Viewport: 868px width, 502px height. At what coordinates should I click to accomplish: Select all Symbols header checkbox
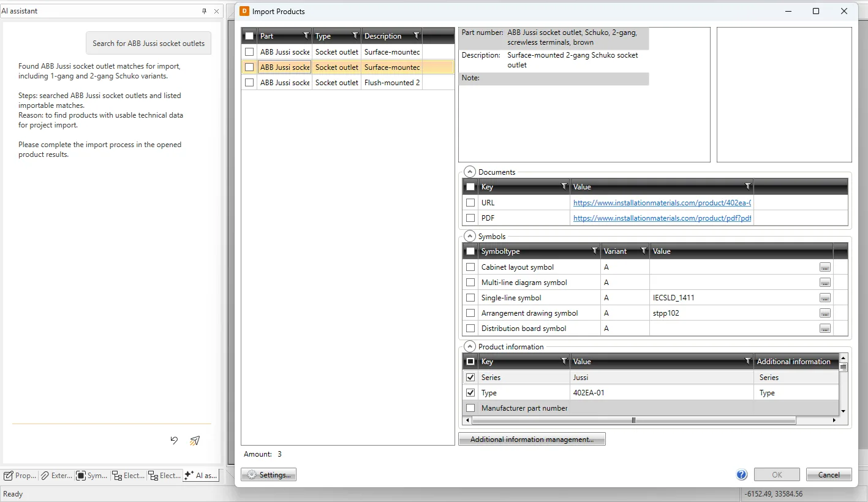pyautogui.click(x=470, y=251)
